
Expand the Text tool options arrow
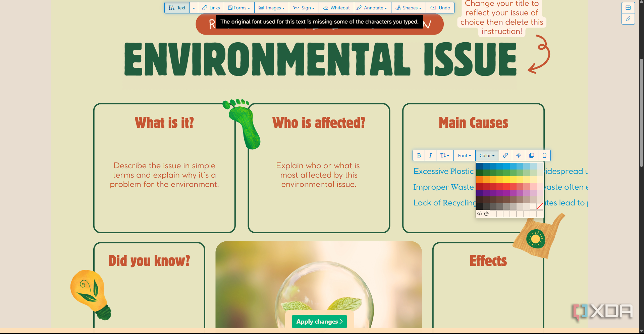194,8
